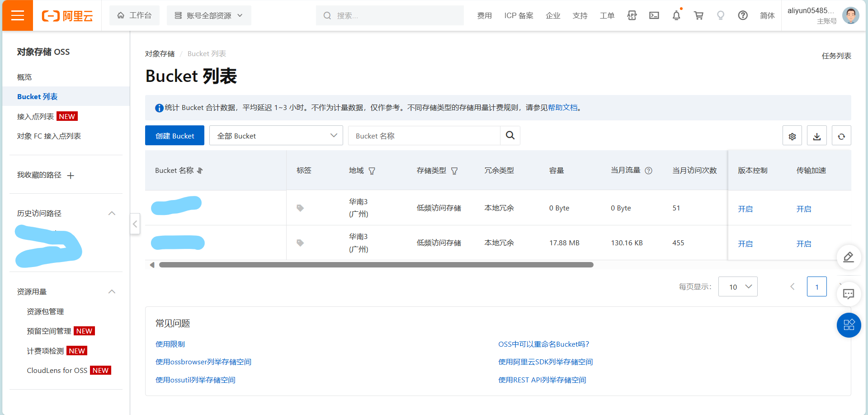Click the Alibaba Cloud logo

(67, 16)
